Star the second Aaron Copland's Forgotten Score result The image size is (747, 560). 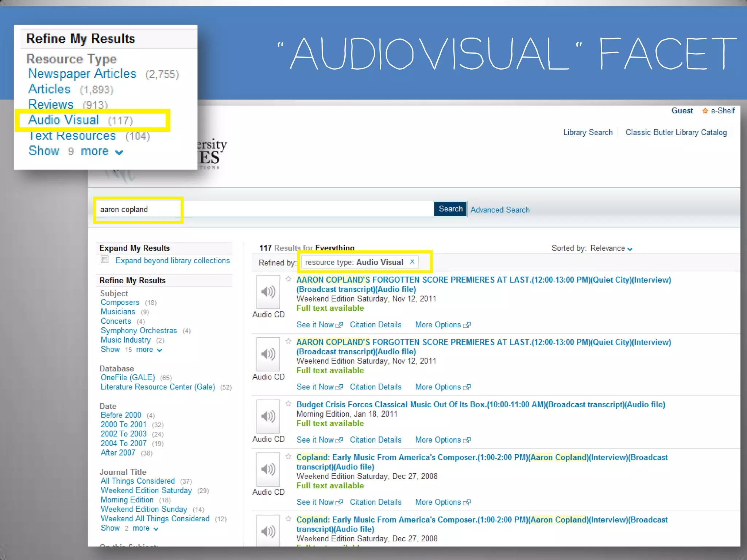pyautogui.click(x=289, y=342)
